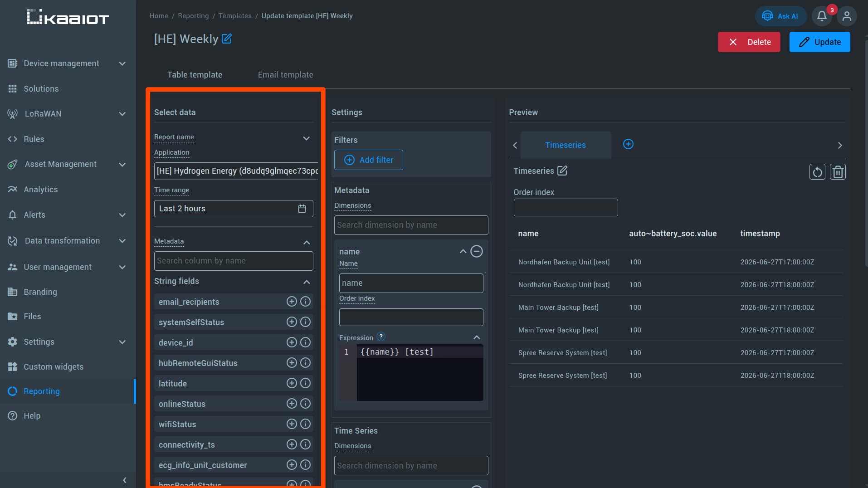Click the Delete template button

749,42
